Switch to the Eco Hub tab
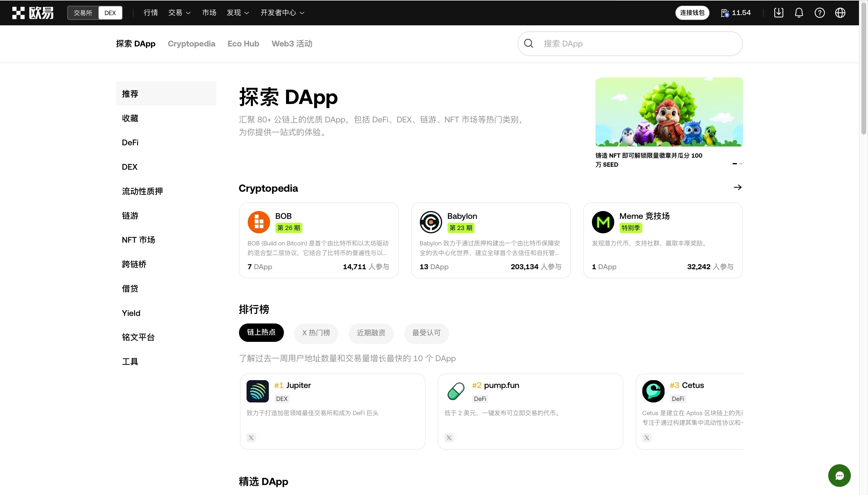868x495 pixels. tap(243, 43)
